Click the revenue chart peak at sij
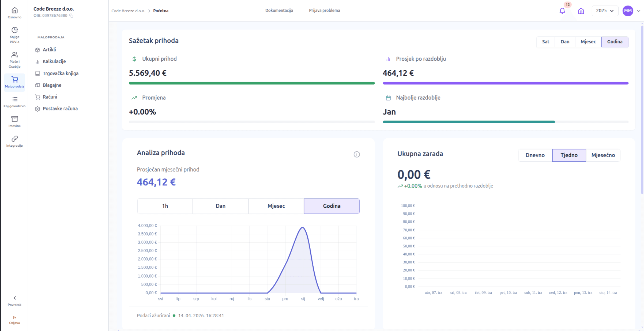The image size is (644, 331). tap(303, 227)
